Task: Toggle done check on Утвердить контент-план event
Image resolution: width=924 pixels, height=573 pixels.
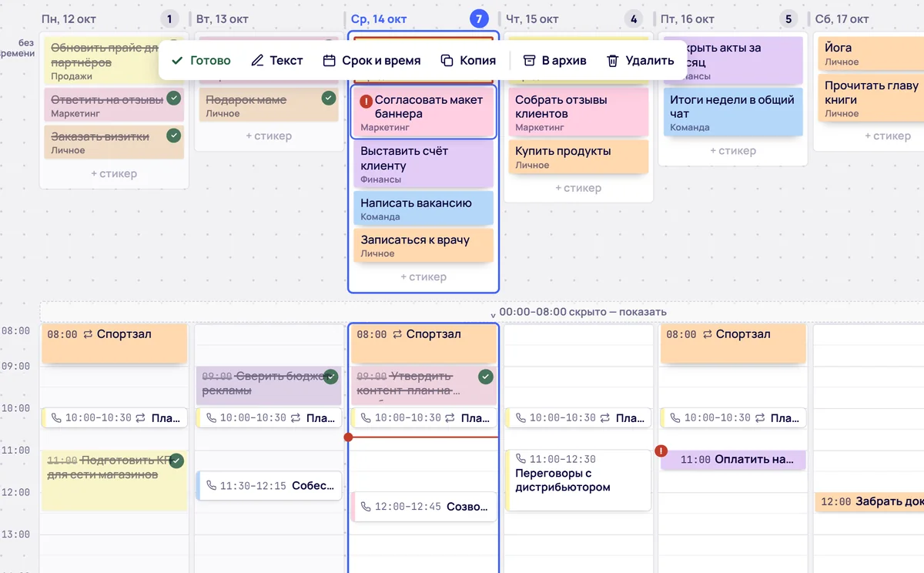Action: pos(485,377)
